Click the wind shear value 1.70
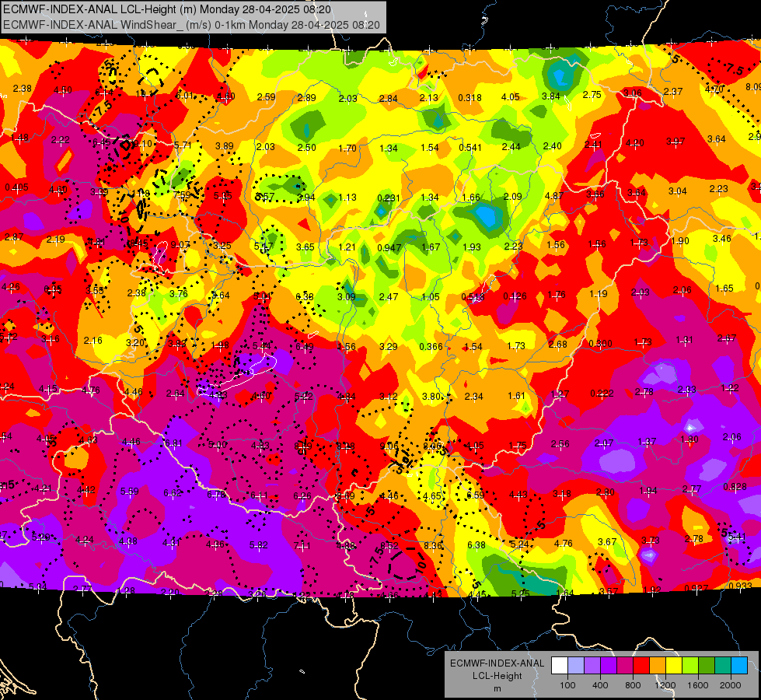Image resolution: width=761 pixels, height=700 pixels. [x=347, y=148]
